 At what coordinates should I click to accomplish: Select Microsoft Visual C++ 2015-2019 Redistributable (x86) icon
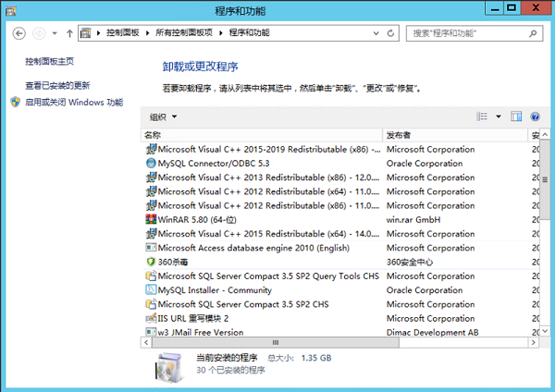click(151, 149)
